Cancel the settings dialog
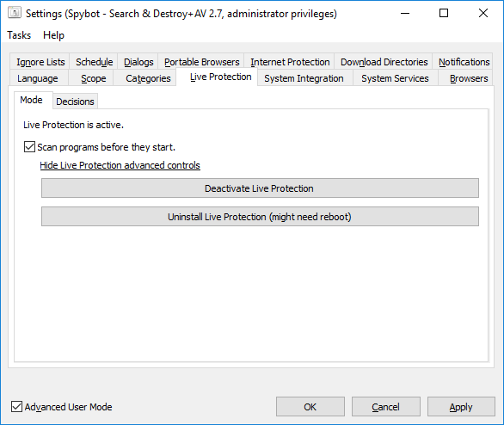Screen dimensions: 504x425 385,407
